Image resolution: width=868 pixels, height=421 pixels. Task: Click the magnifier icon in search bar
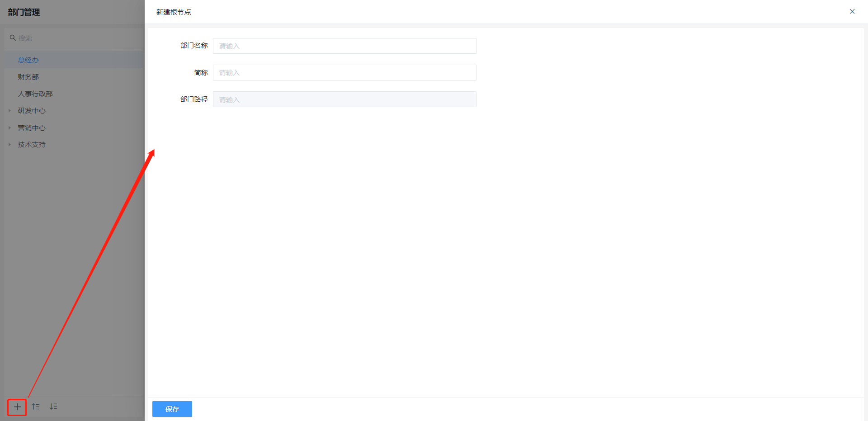coord(13,38)
